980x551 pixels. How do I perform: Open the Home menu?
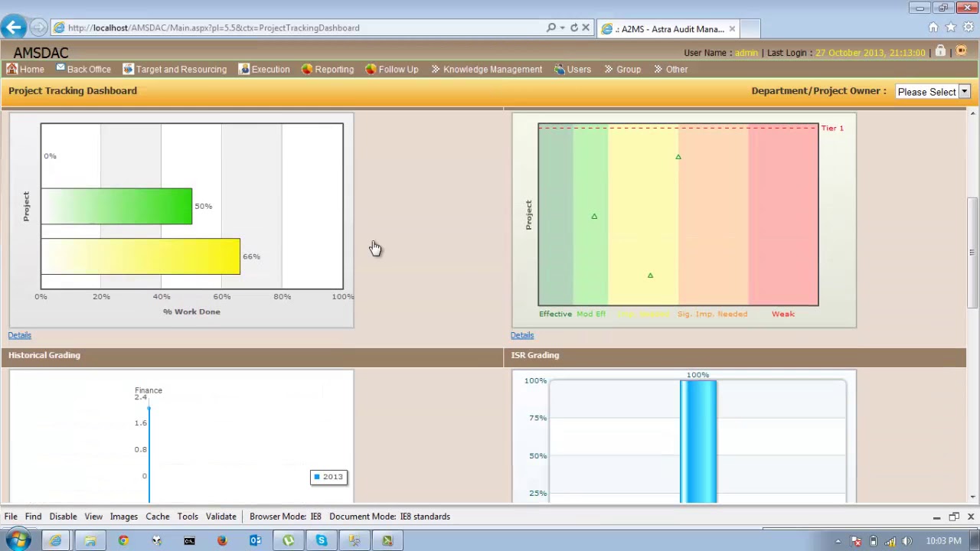[25, 69]
